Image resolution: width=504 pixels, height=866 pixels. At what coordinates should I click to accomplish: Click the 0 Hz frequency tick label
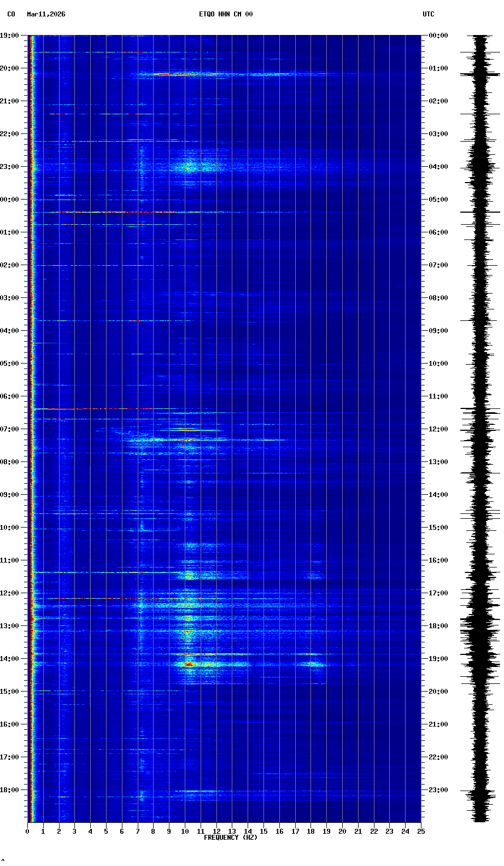point(27,832)
